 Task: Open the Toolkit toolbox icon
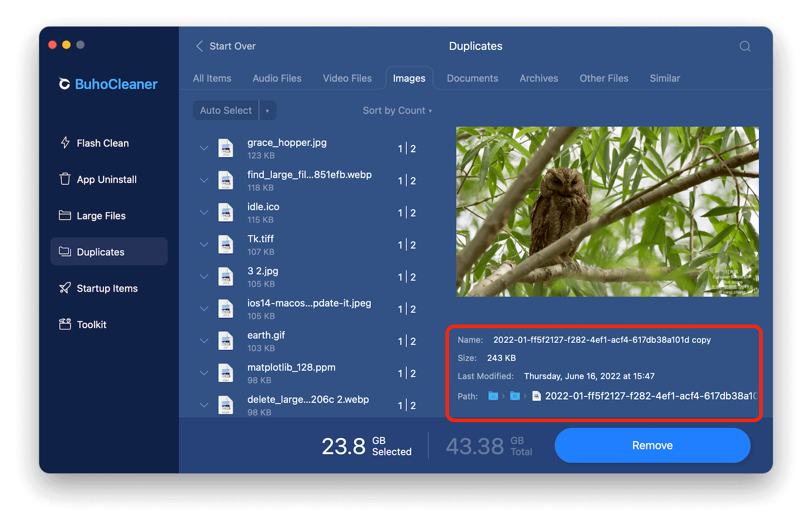click(65, 324)
